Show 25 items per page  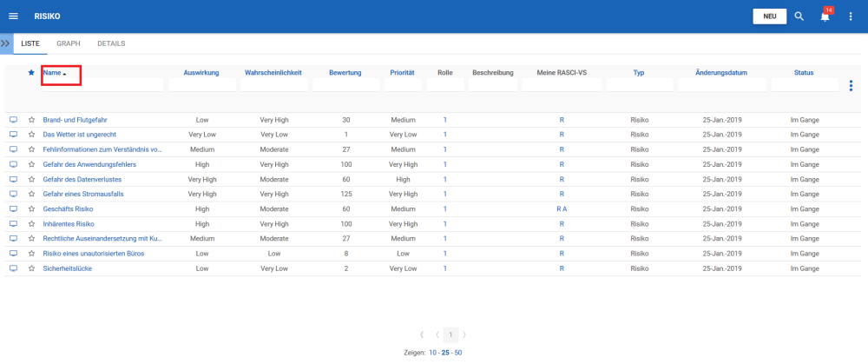(x=445, y=353)
